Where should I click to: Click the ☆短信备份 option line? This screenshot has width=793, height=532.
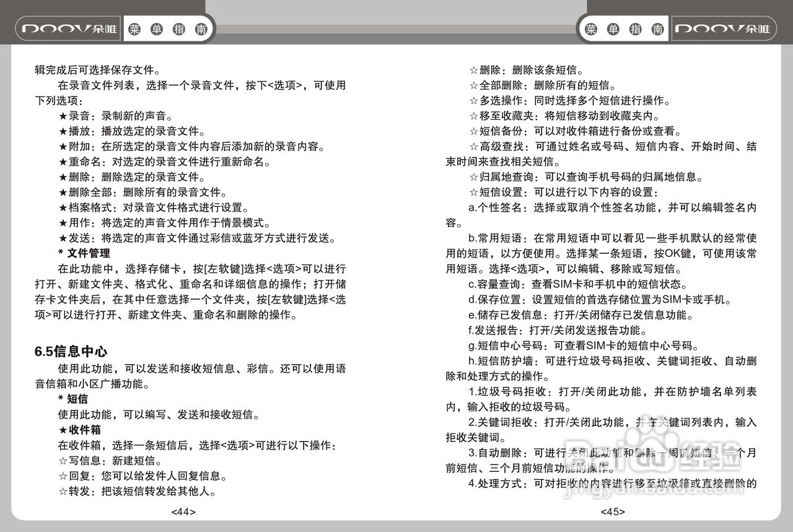pos(576,131)
